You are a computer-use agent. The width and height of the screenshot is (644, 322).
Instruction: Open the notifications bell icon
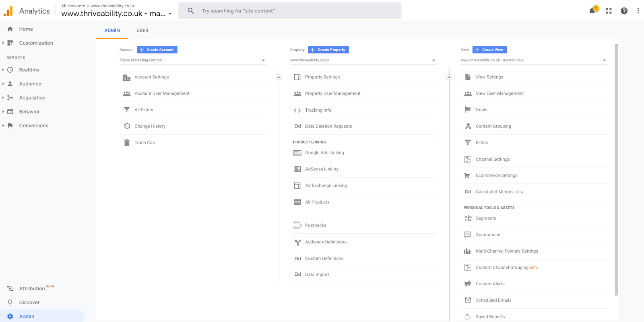592,11
